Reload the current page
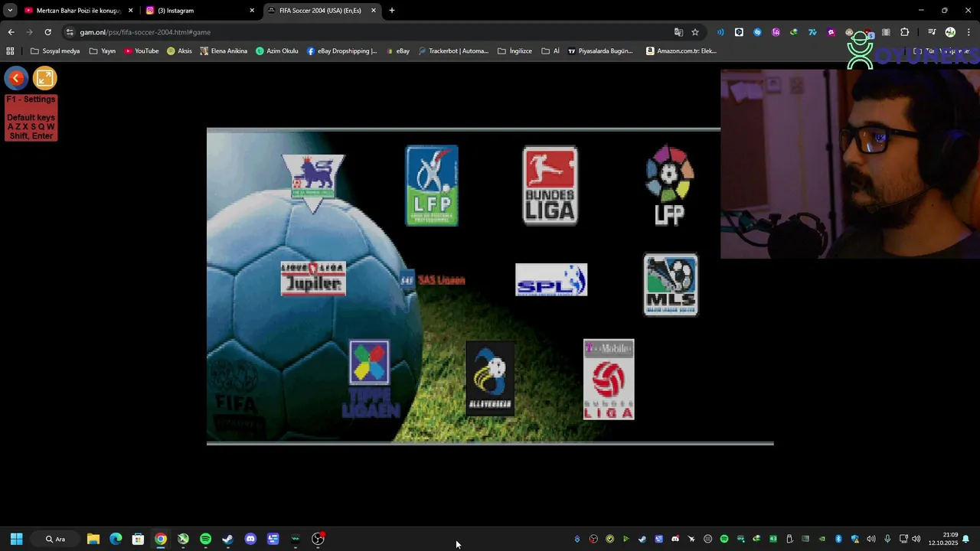 (47, 32)
